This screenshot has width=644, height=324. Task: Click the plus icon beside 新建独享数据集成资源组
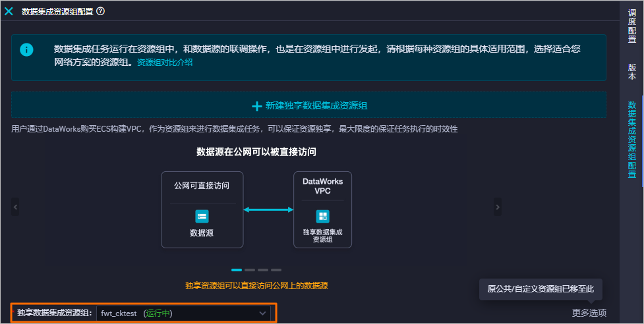tap(256, 106)
